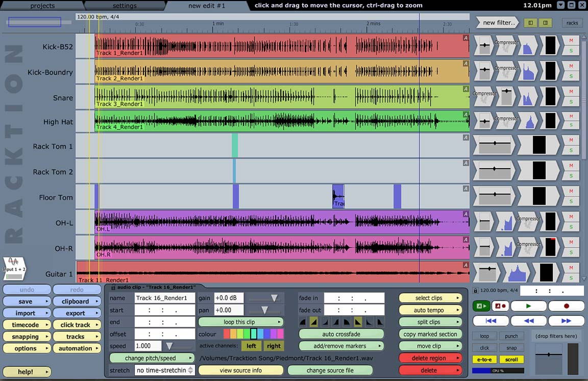
Task: Click the automation 'A' button on Rack Tom 2
Action: [465, 163]
